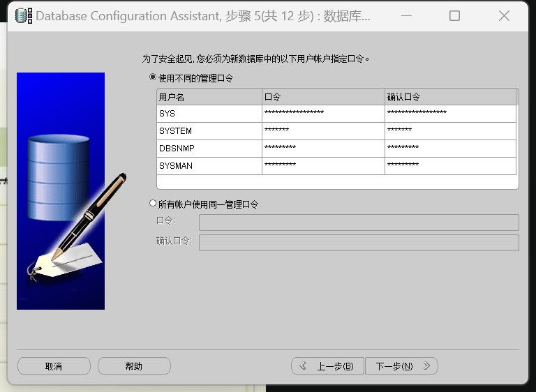This screenshot has height=392, width=536.
Task: Click the Database Configuration Assistant title icon
Action: click(24, 16)
